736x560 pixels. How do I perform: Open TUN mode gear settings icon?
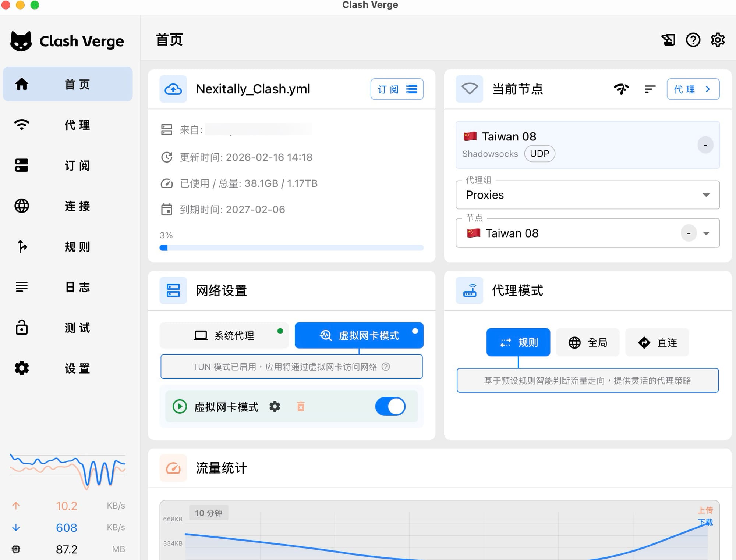point(275,407)
